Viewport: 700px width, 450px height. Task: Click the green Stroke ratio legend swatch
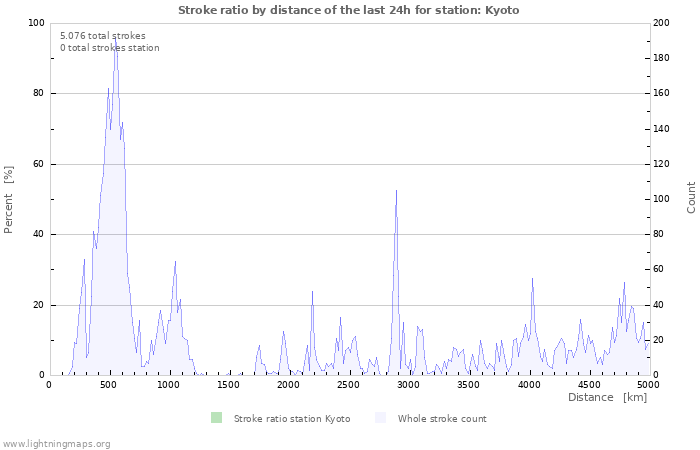click(x=216, y=418)
